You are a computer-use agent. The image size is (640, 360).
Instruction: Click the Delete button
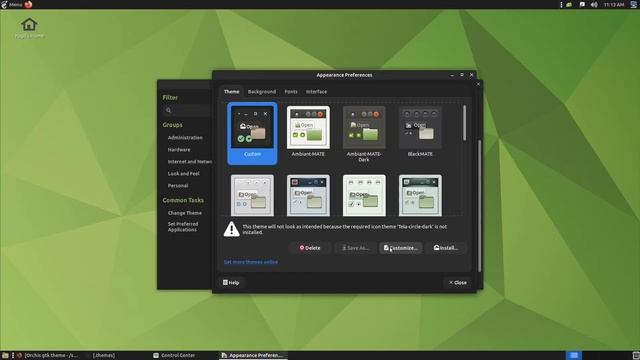(310, 248)
